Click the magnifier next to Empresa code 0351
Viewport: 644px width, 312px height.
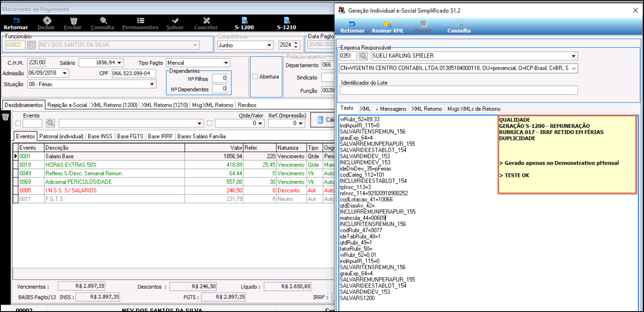point(363,56)
